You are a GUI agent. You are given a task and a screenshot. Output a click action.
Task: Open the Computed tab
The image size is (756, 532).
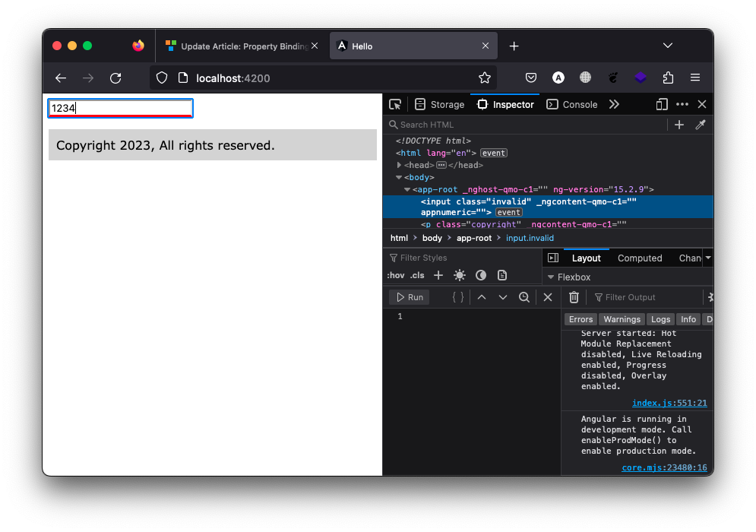(640, 258)
